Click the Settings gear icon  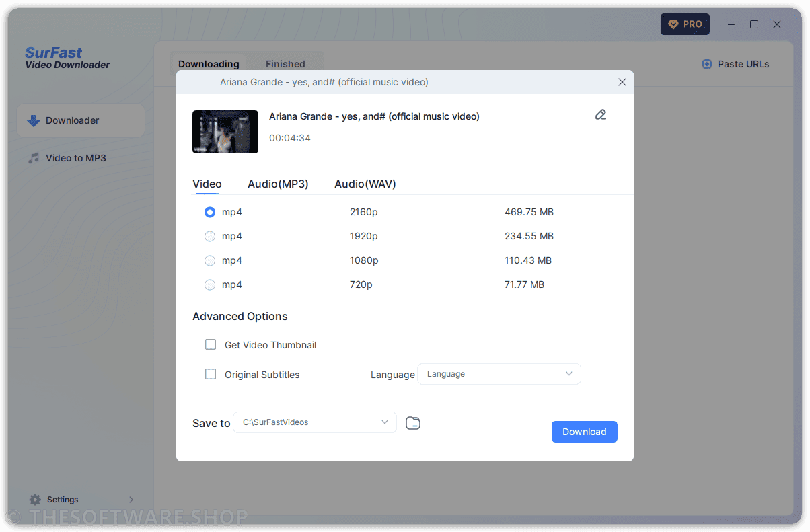[x=35, y=500]
